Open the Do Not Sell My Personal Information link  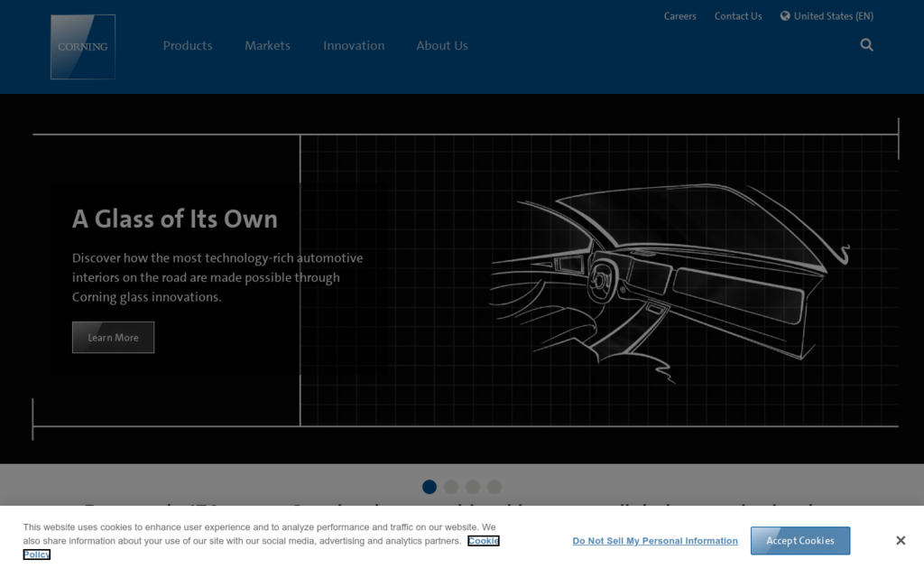(655, 540)
